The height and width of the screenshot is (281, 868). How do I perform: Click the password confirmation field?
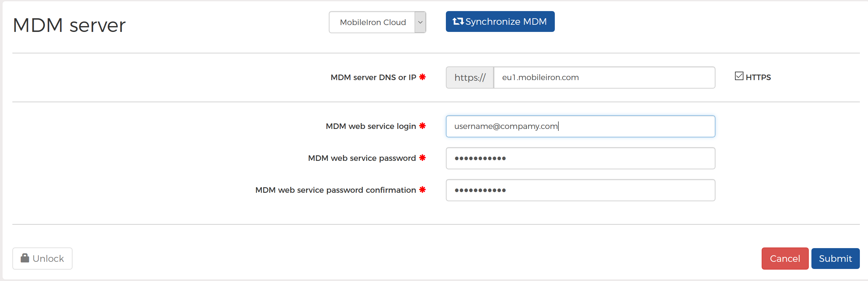point(580,190)
